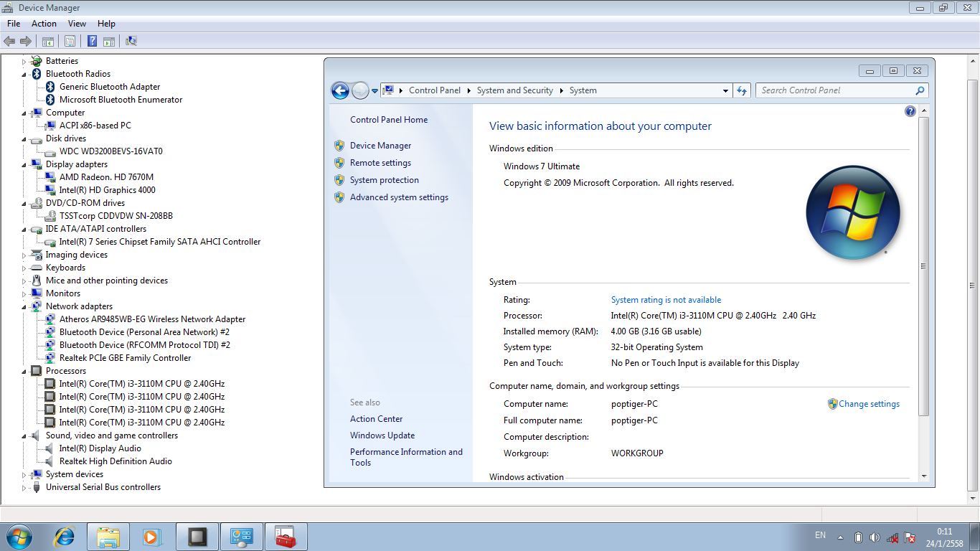Viewport: 980px width, 551px height.
Task: Select the AMD Radeon HD 7670M device
Action: pyautogui.click(x=106, y=177)
